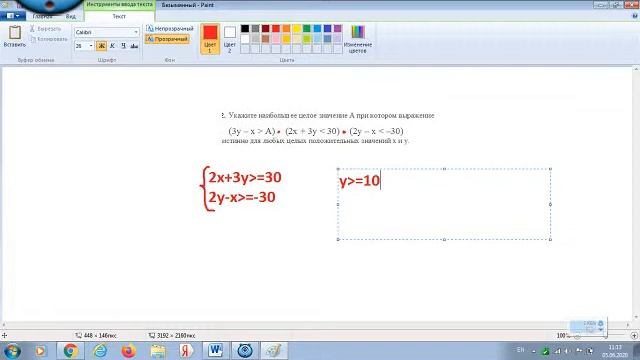Viewport: 640px width, 360px height.
Task: Select Transparent (Прозрачный) background
Action: coord(167,39)
